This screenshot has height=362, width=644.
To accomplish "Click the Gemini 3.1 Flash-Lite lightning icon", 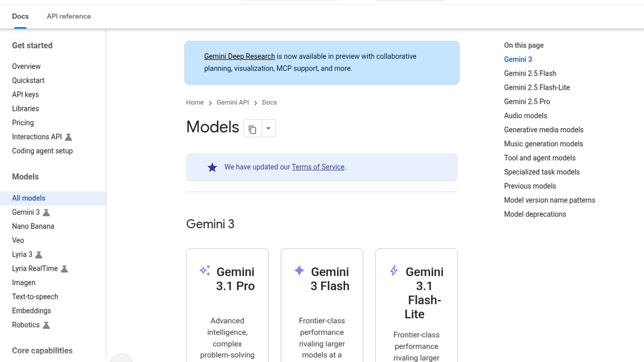I will [x=394, y=270].
